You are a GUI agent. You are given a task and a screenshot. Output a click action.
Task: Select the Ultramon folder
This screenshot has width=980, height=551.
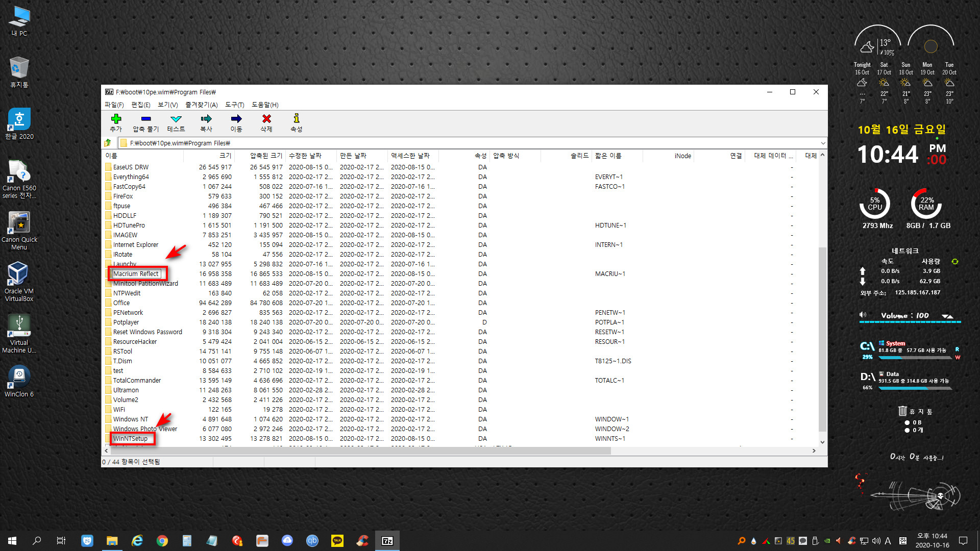126,390
